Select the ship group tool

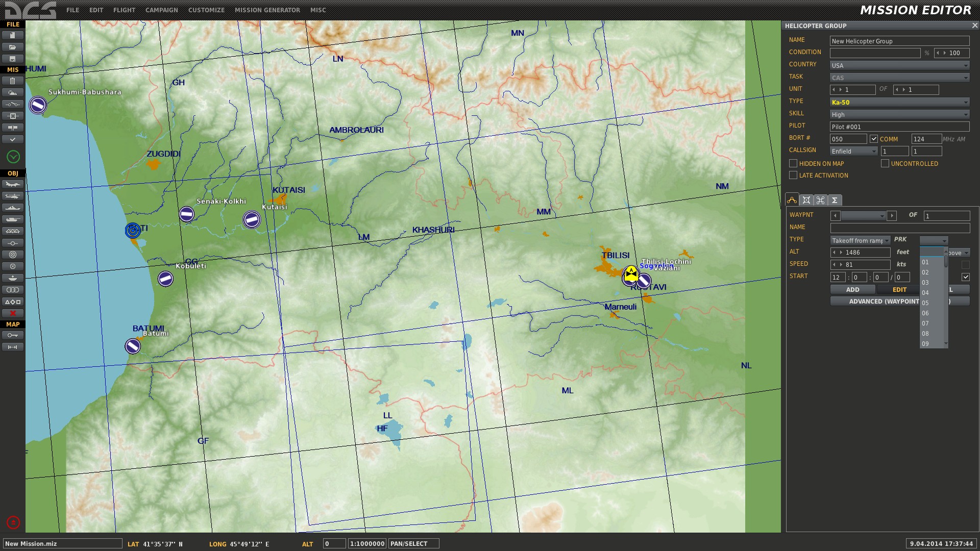[13, 208]
